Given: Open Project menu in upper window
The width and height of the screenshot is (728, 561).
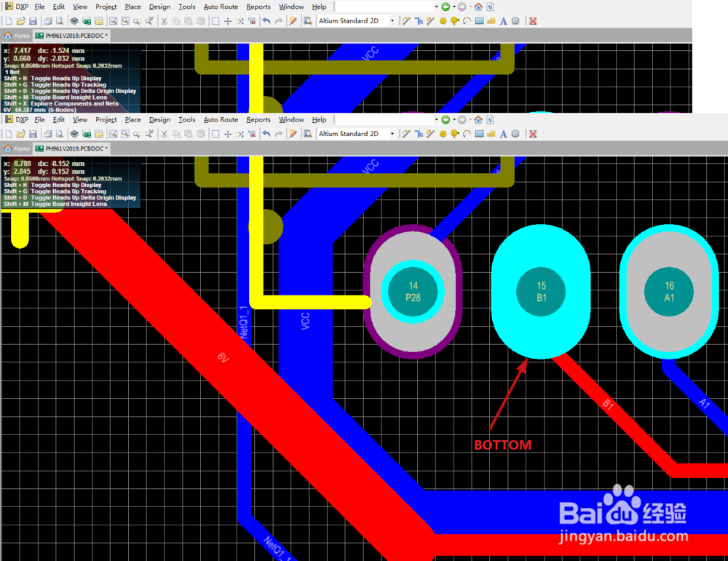Looking at the screenshot, I should click(x=106, y=7).
